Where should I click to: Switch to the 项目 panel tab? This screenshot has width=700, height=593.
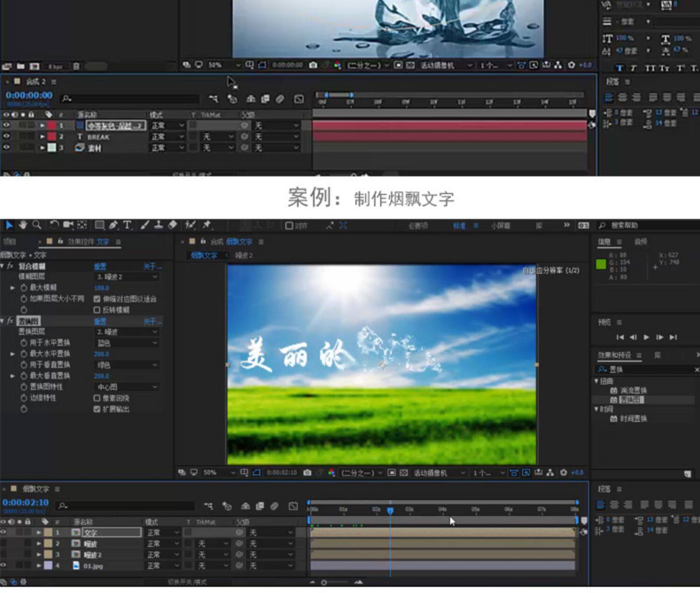coord(9,242)
